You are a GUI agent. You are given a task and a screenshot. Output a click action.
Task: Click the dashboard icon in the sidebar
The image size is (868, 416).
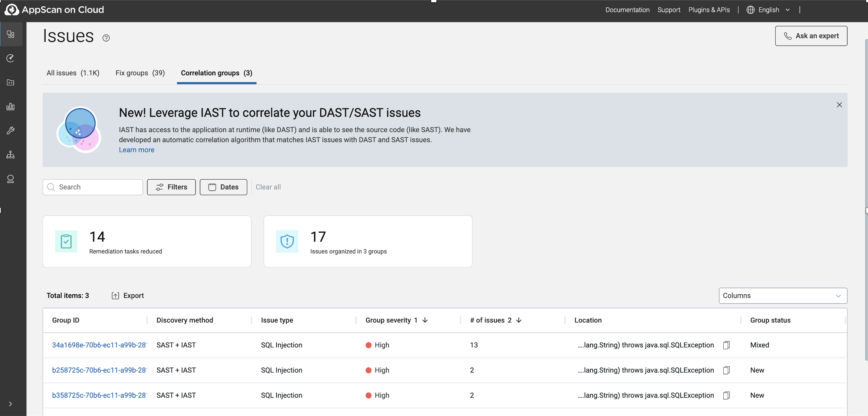(x=11, y=35)
